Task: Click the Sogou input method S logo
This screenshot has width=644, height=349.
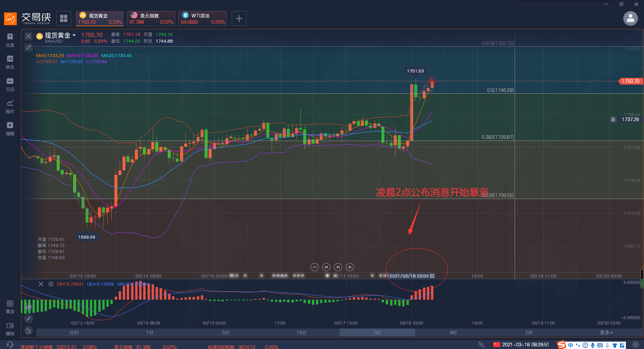Action: click(562, 345)
